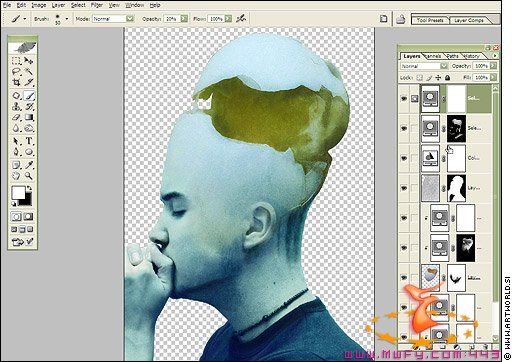This screenshot has width=512, height=362.
Task: Select the Type tool
Action: (x=29, y=141)
